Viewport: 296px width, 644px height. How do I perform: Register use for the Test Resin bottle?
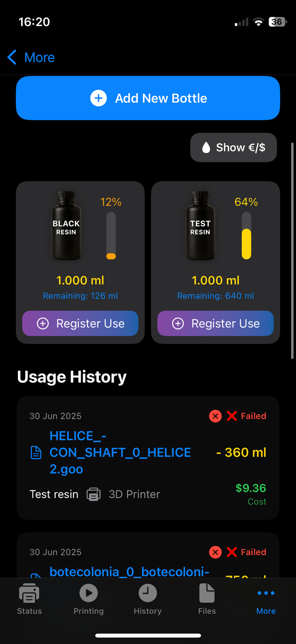(x=215, y=323)
